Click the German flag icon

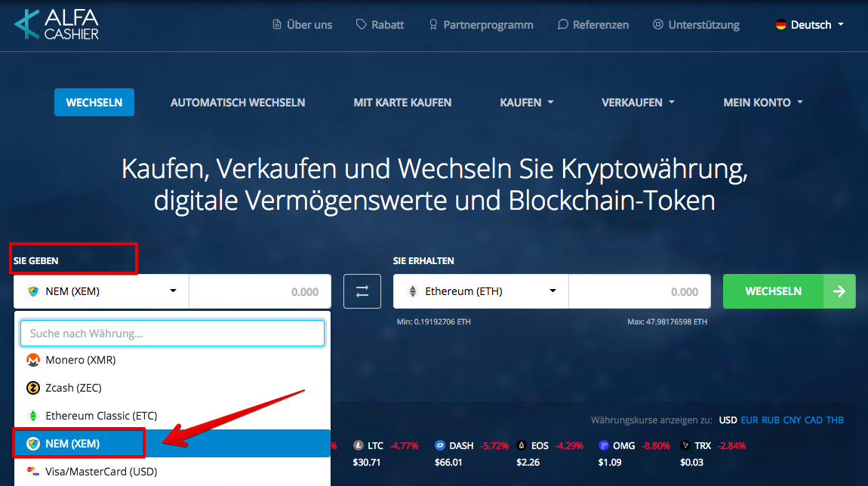[781, 24]
